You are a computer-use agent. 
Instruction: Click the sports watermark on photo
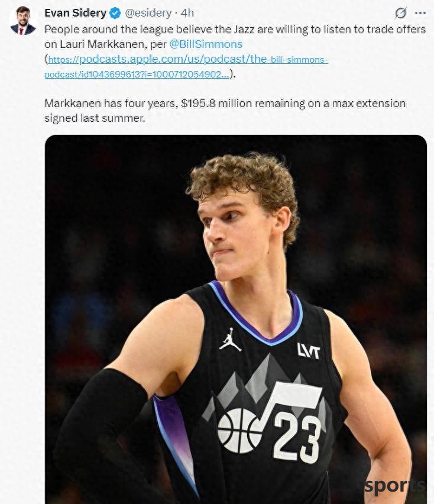click(x=395, y=486)
